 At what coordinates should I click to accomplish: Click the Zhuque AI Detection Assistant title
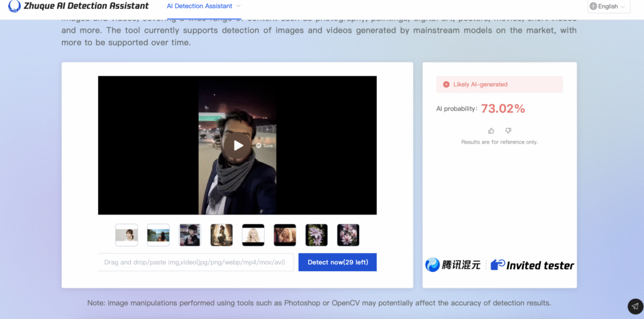point(87,6)
